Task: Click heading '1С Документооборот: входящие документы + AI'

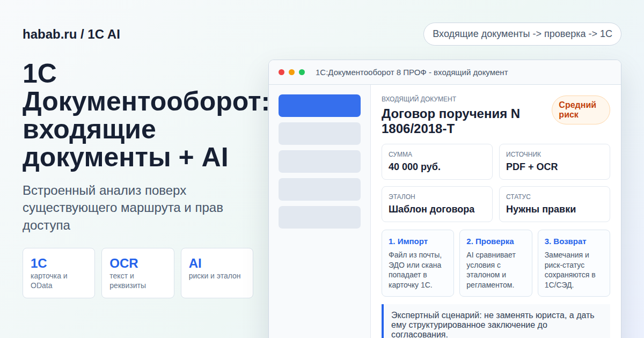Action: [146, 115]
